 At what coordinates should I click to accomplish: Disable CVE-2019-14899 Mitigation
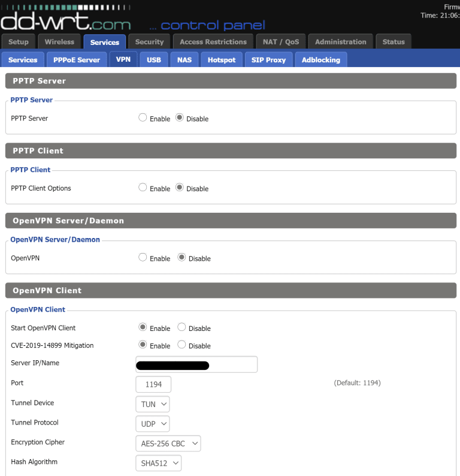coord(181,345)
